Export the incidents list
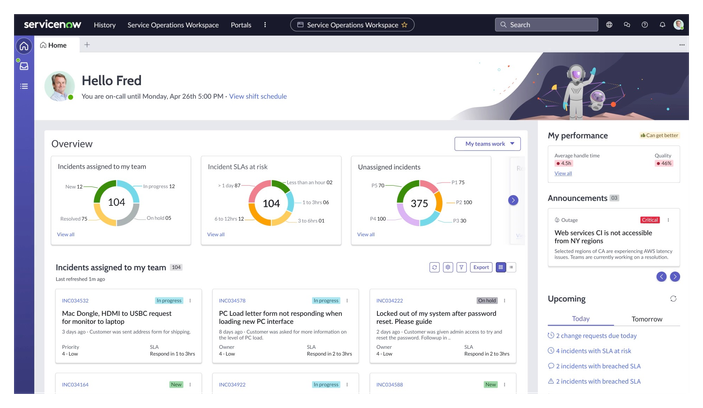Screen dimensions: 703x408 [x=481, y=267]
